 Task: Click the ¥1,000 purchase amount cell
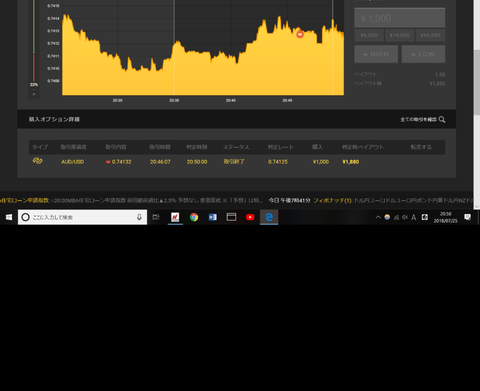[x=321, y=162]
